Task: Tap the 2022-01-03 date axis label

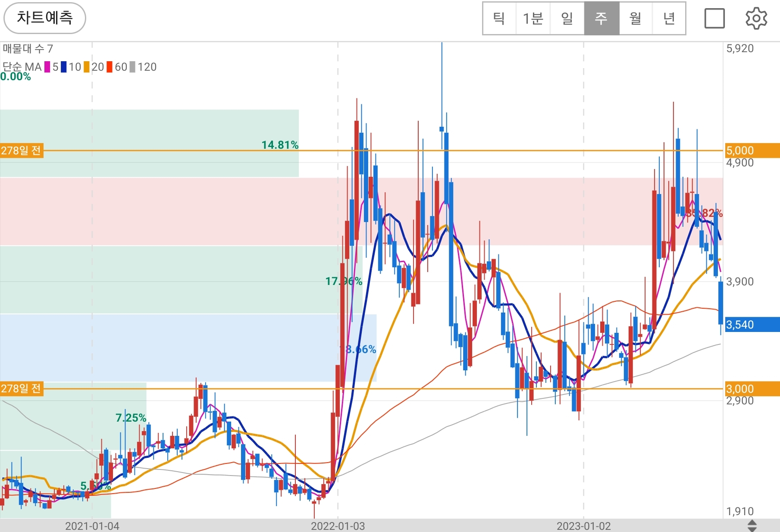Action: (338, 526)
